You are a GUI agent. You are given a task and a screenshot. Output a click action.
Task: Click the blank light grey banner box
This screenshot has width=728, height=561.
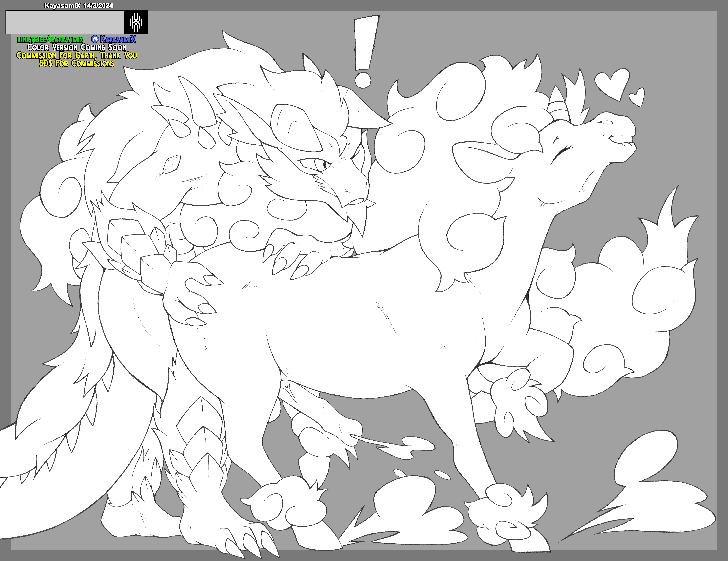pyautogui.click(x=65, y=22)
